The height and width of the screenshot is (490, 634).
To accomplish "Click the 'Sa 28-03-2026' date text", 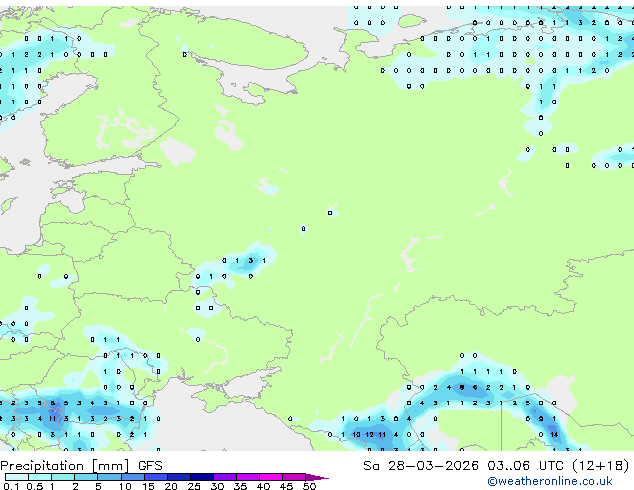I will [x=421, y=466].
